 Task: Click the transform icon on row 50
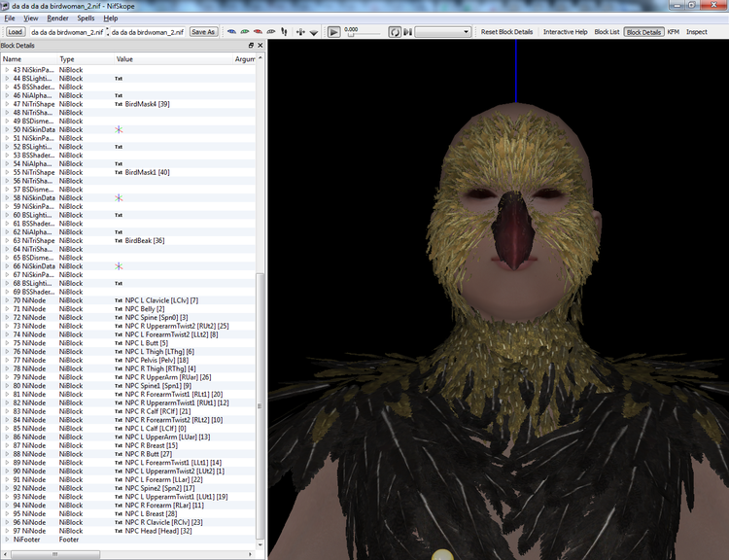point(119,129)
